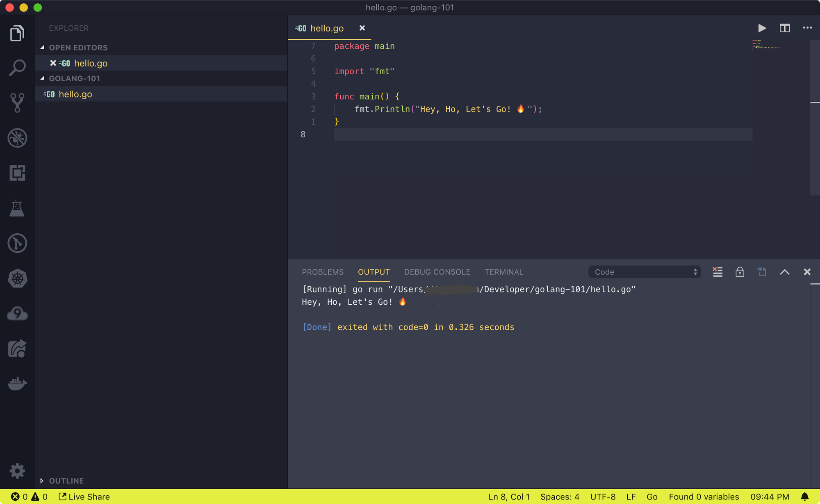Click Found 0 variables status item
This screenshot has height=504, width=820.
click(704, 497)
